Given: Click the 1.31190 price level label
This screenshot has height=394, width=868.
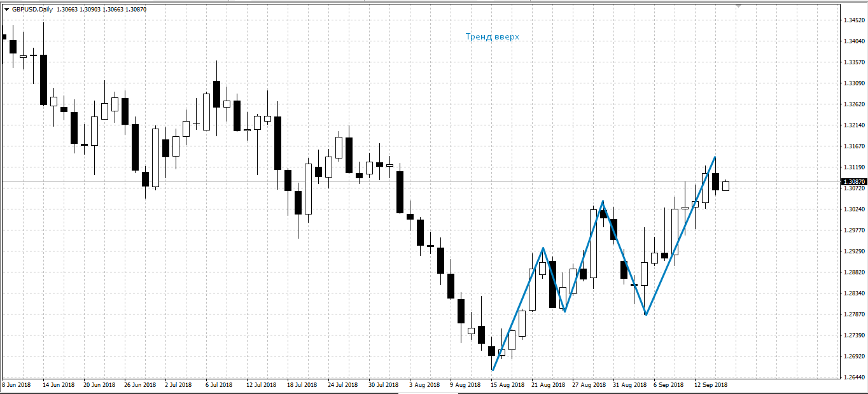Looking at the screenshot, I should point(854,167).
